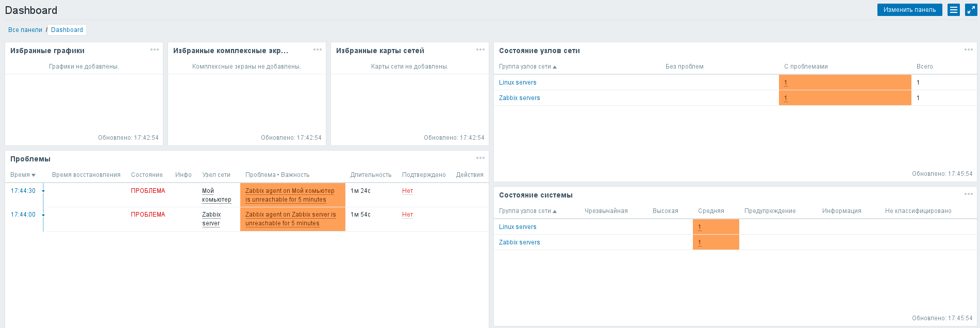Open Избранные графики widget options menu

(155, 50)
